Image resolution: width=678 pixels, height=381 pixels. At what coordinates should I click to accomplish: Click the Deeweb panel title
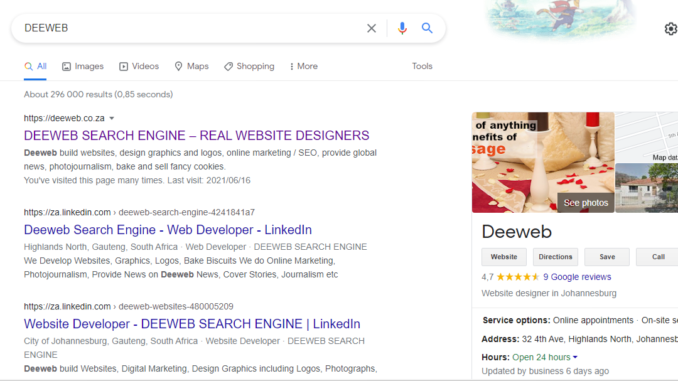coord(517,232)
